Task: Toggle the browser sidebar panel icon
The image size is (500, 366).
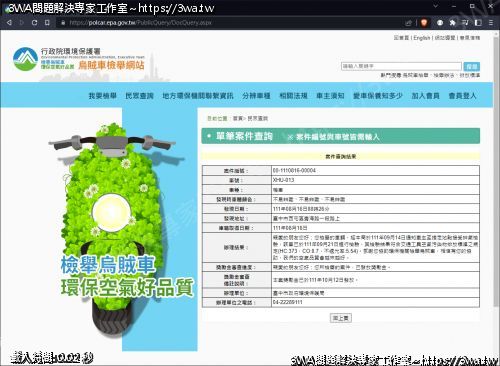Action: 478,23
